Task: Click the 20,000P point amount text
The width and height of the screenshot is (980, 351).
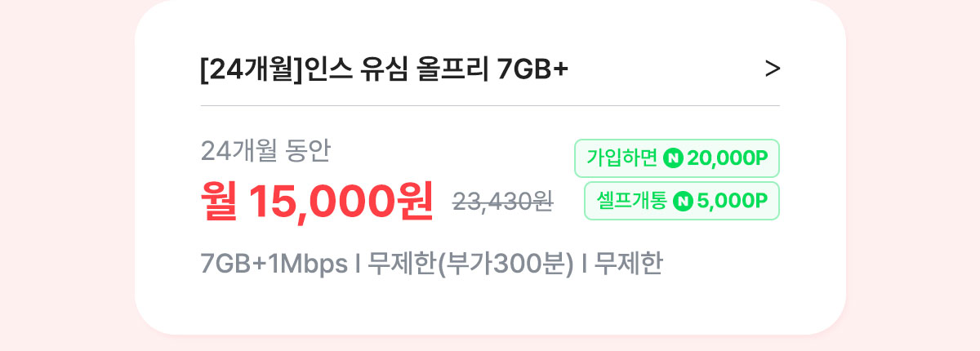Action: tap(728, 158)
